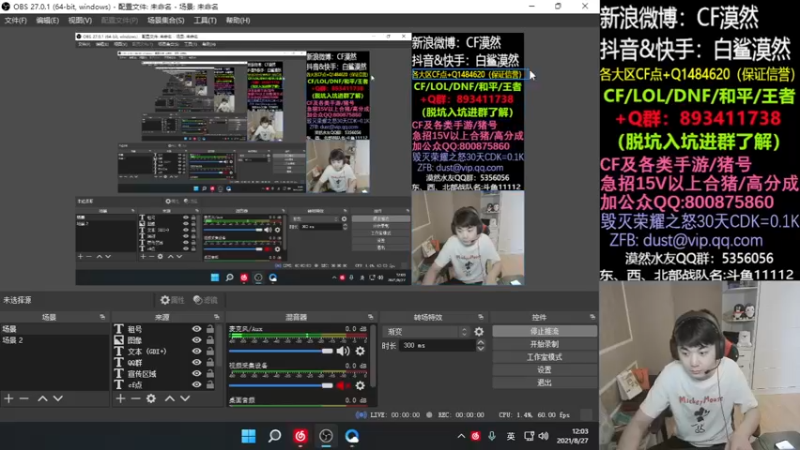Click the mixer panel vertical scrollbar
The width and height of the screenshot is (800, 450).
click(373, 357)
